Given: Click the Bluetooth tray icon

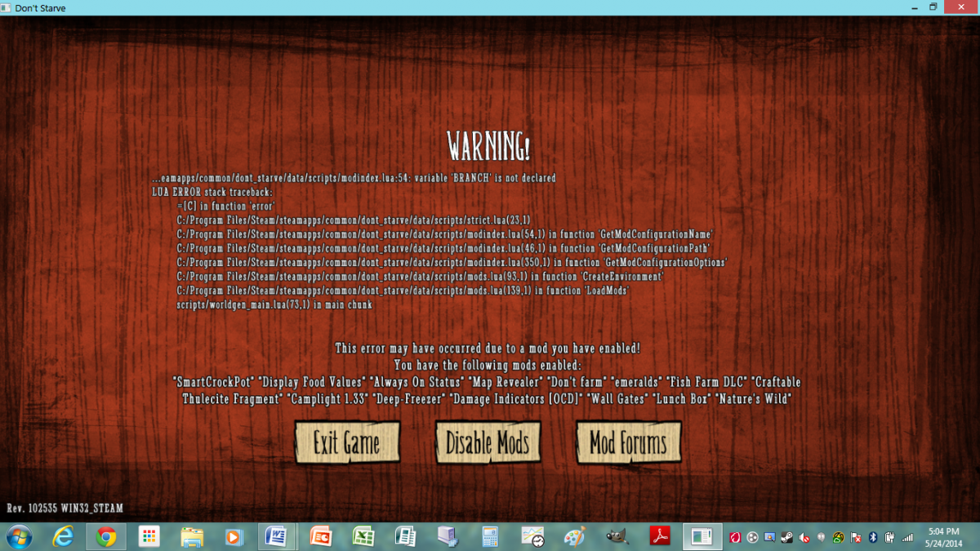Looking at the screenshot, I should tap(873, 537).
